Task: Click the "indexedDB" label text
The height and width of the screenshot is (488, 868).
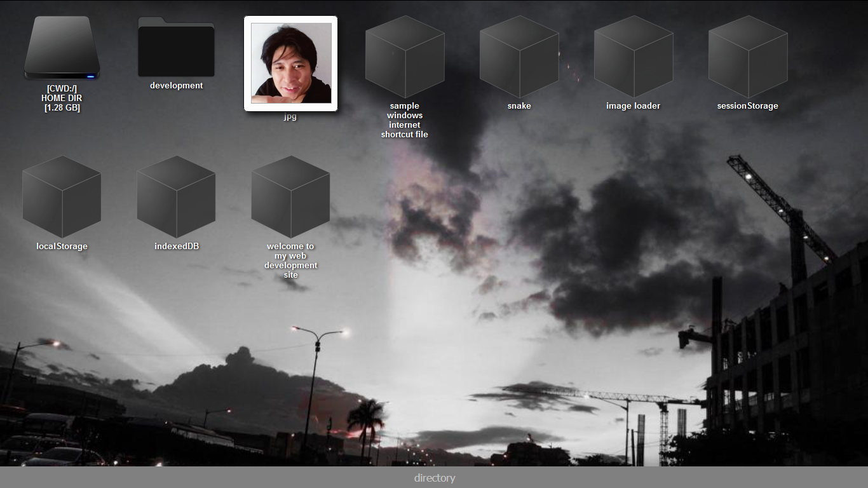Action: click(177, 247)
